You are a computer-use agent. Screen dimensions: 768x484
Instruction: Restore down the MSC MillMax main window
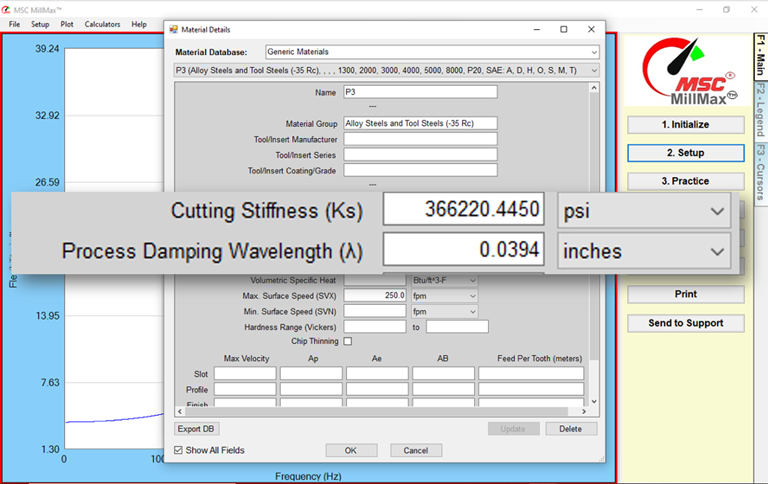tap(726, 10)
